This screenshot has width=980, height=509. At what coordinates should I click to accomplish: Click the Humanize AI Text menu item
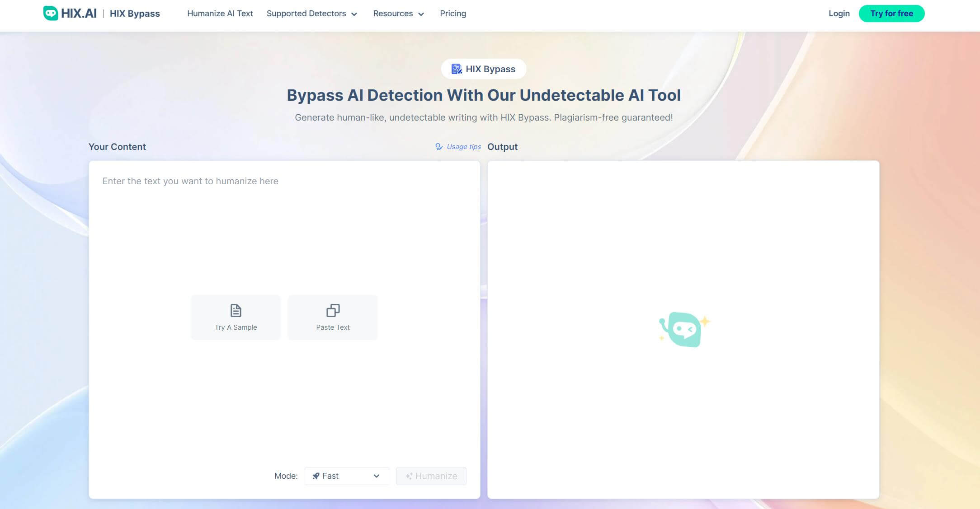(219, 13)
